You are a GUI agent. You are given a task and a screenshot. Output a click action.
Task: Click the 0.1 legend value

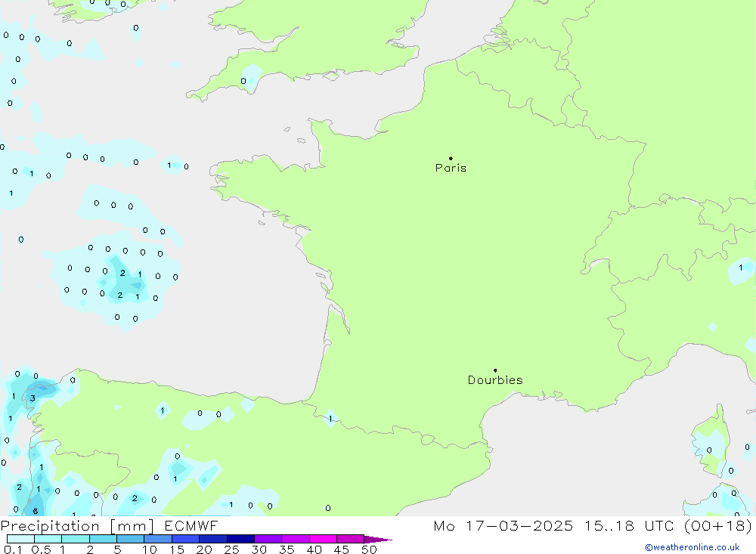(x=13, y=549)
